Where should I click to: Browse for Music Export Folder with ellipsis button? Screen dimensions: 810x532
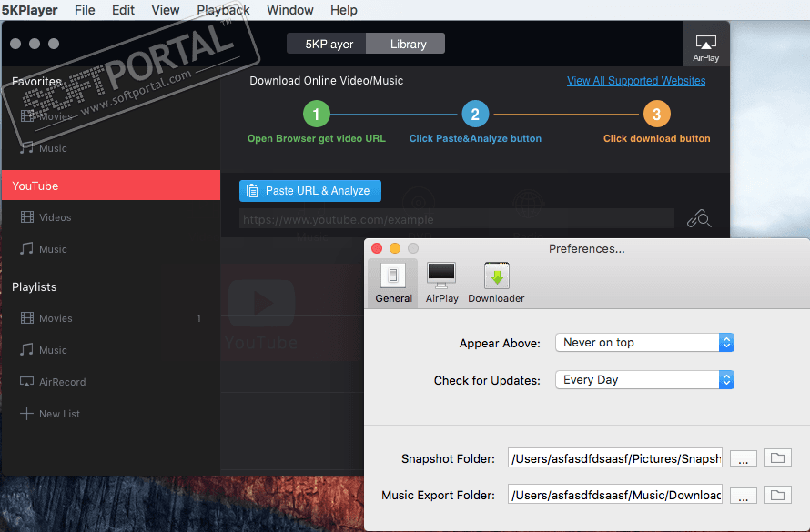pos(744,496)
